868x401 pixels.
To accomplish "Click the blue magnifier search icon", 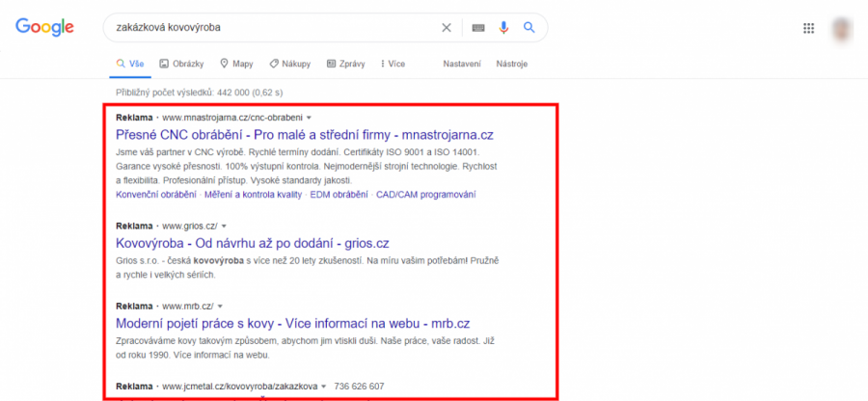I will click(529, 27).
